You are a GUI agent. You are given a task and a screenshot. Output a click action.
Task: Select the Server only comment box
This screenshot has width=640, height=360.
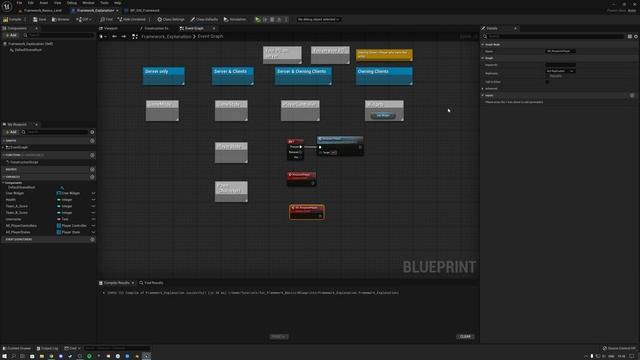pyautogui.click(x=164, y=76)
